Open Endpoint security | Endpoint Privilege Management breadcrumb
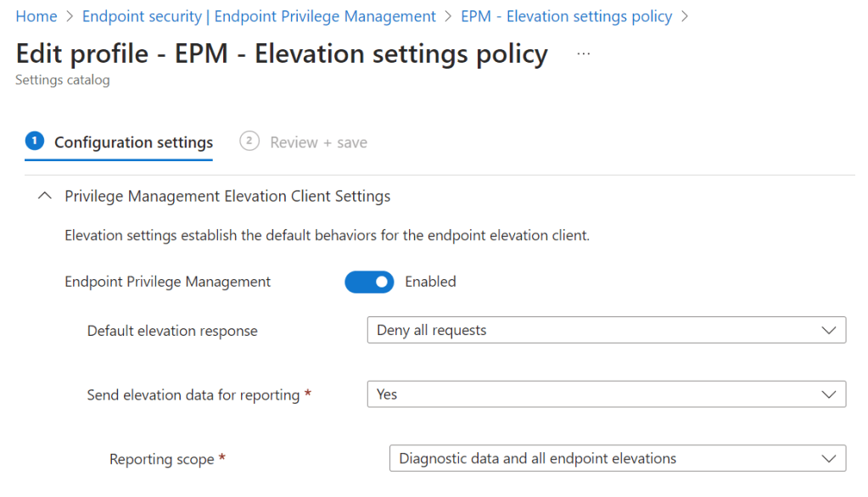This screenshot has width=868, height=497. coord(259,16)
